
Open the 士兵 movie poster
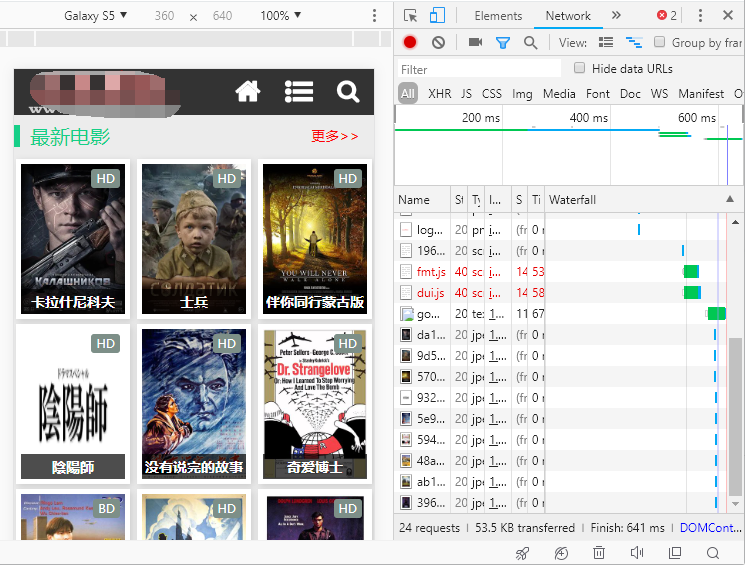coord(194,239)
